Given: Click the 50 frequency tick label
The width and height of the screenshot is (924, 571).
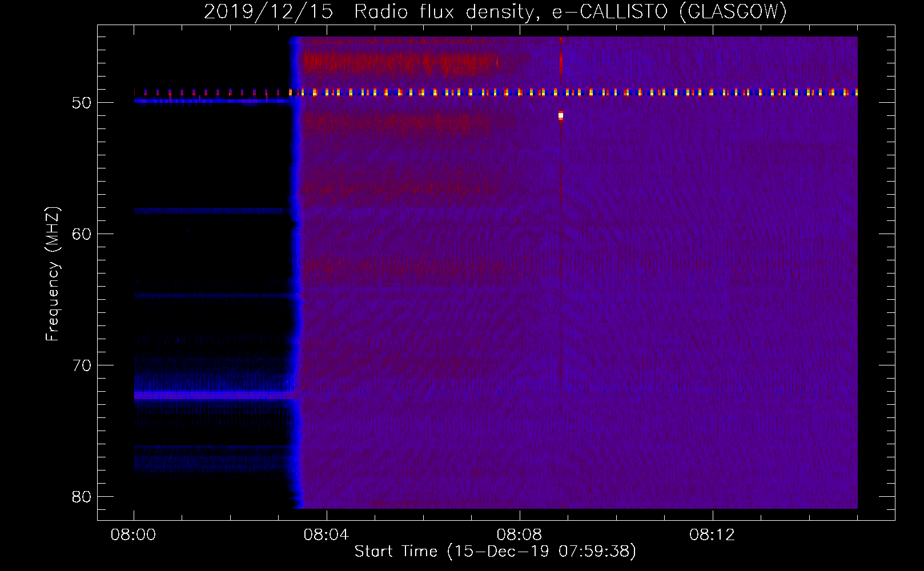Looking at the screenshot, I should (x=82, y=103).
